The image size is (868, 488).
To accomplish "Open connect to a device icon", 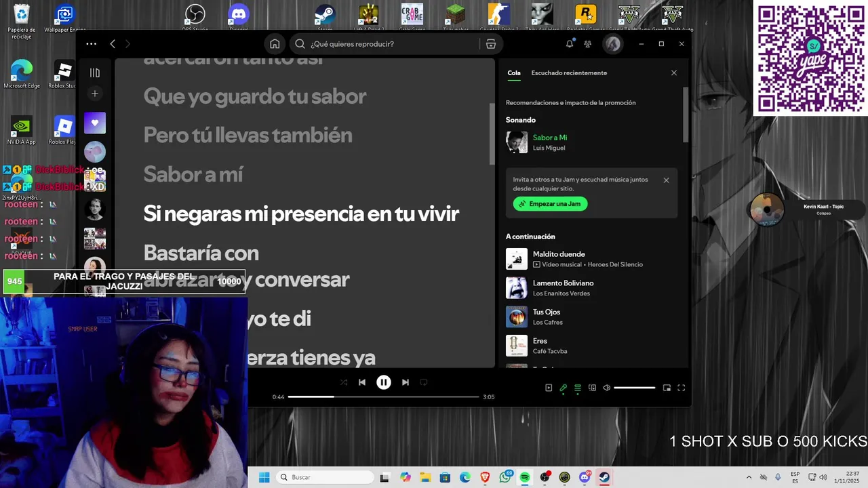I will 592,388.
